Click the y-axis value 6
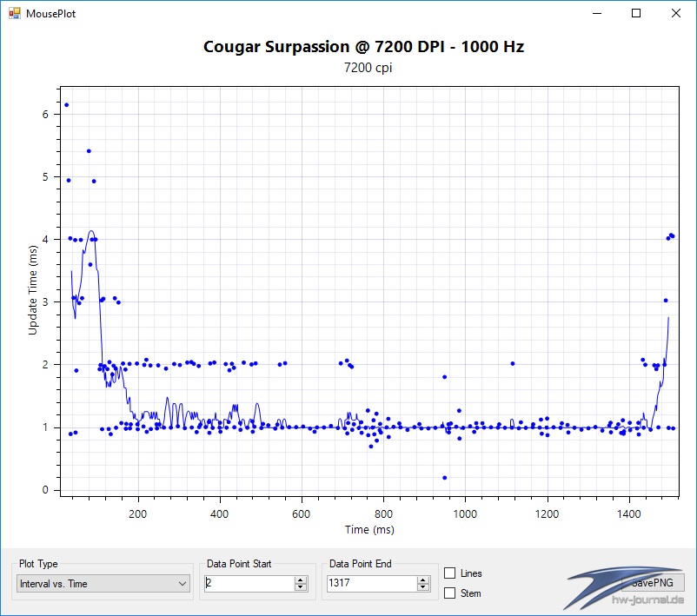This screenshot has width=697, height=616. 45,115
